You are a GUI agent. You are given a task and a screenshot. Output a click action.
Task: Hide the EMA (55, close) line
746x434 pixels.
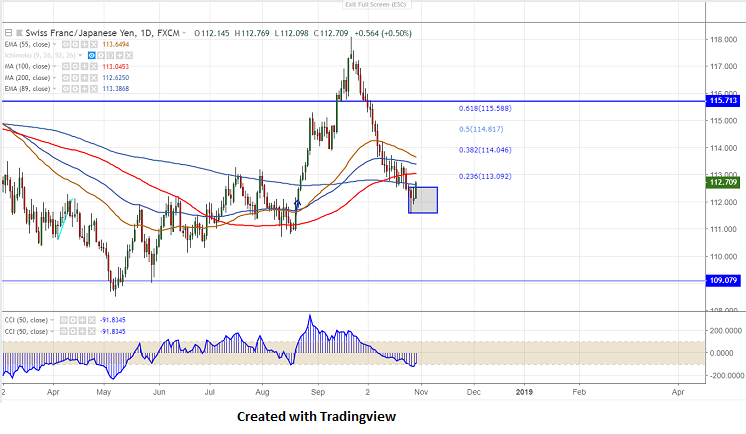(66, 44)
